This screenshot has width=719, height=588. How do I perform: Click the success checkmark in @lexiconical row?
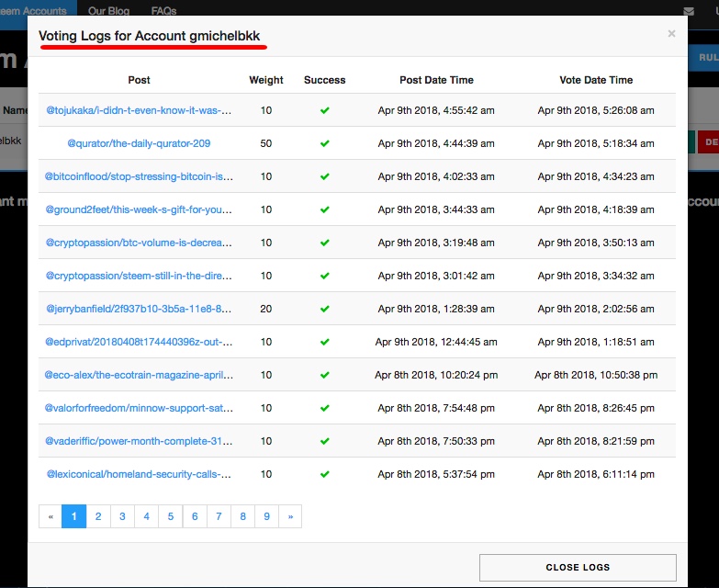325,474
